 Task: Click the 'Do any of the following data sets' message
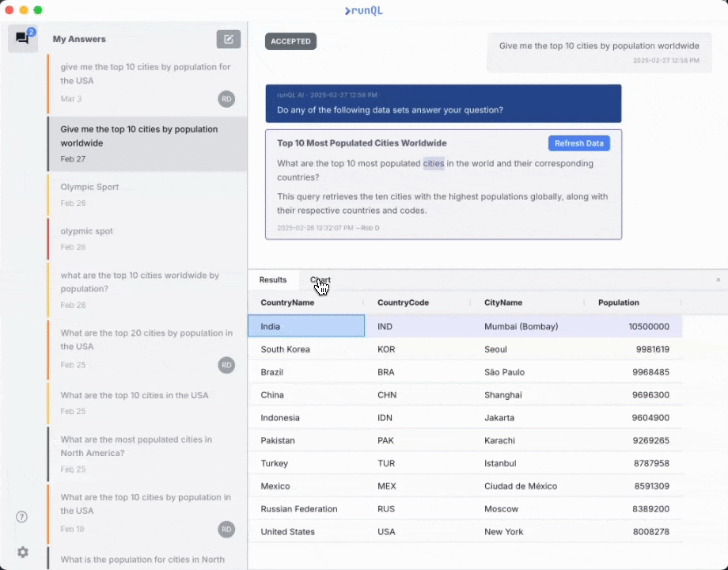click(x=443, y=104)
